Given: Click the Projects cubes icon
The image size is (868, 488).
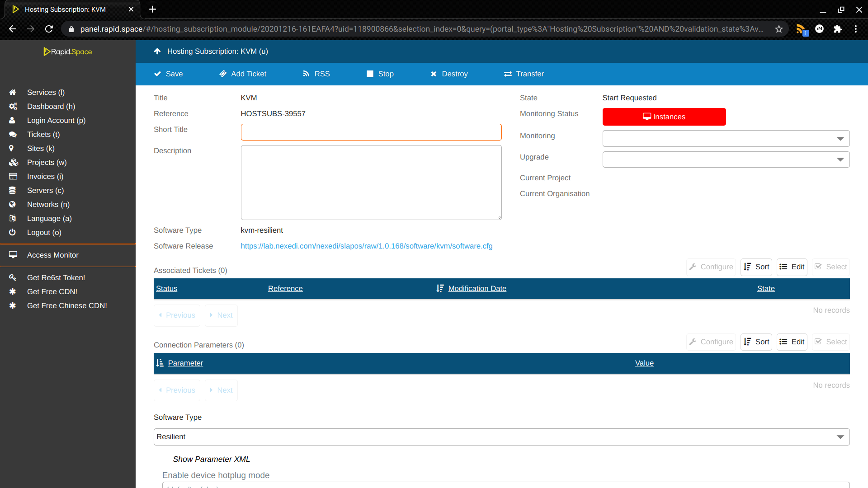Looking at the screenshot, I should point(13,162).
